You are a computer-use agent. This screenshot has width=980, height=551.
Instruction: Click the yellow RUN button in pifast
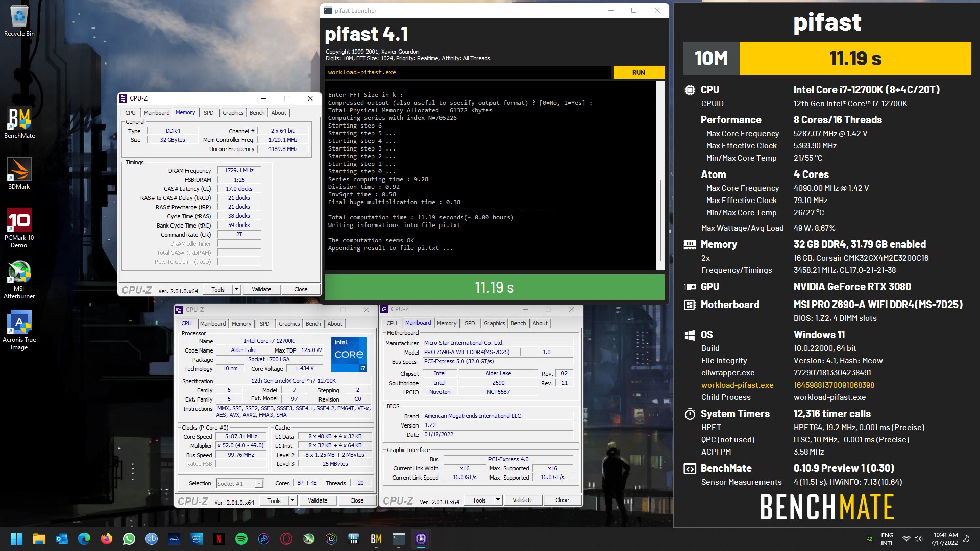click(x=639, y=72)
